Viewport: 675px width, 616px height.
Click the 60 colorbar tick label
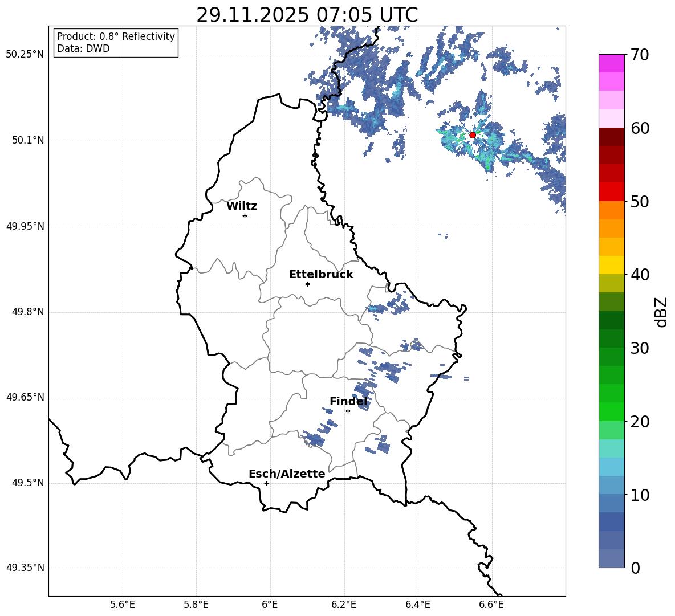(640, 128)
